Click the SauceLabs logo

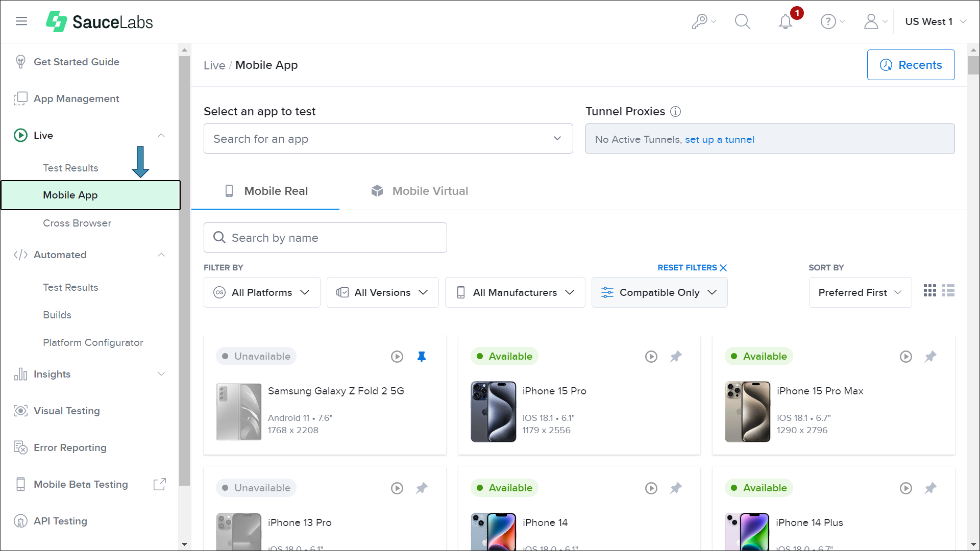pyautogui.click(x=100, y=21)
